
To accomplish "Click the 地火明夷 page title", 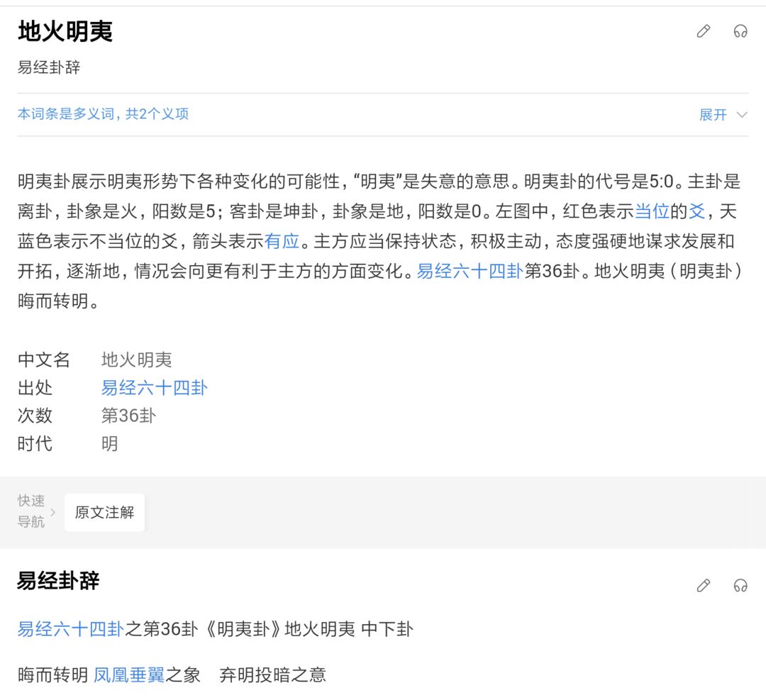I will [65, 31].
